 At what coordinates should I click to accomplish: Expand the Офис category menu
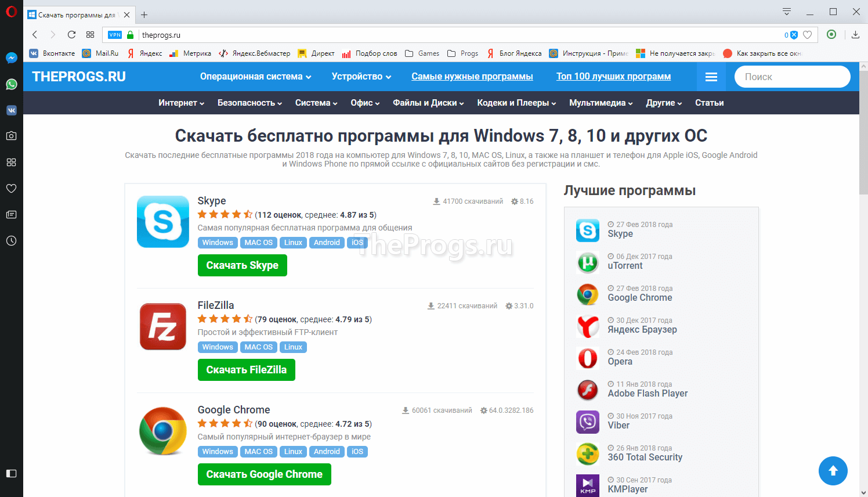point(365,103)
